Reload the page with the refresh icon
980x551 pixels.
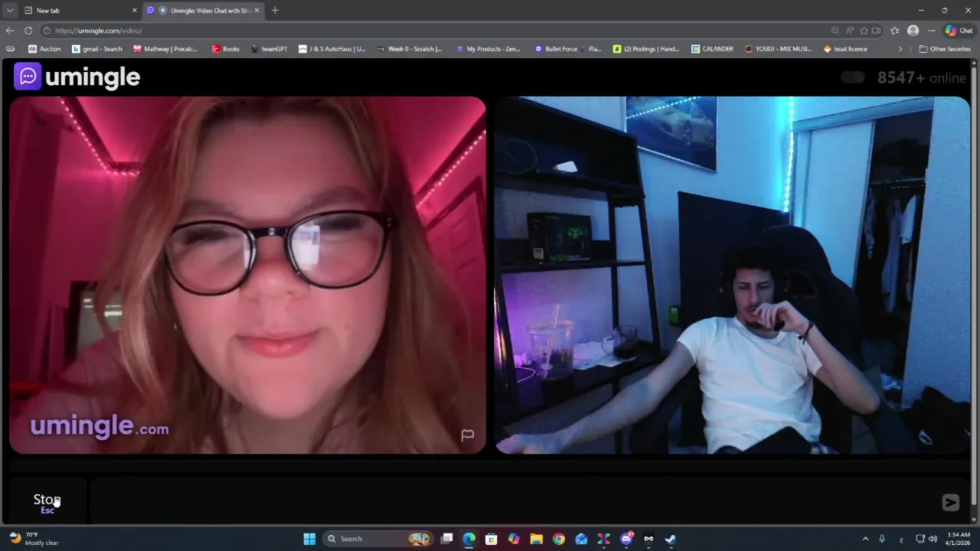[x=28, y=31]
